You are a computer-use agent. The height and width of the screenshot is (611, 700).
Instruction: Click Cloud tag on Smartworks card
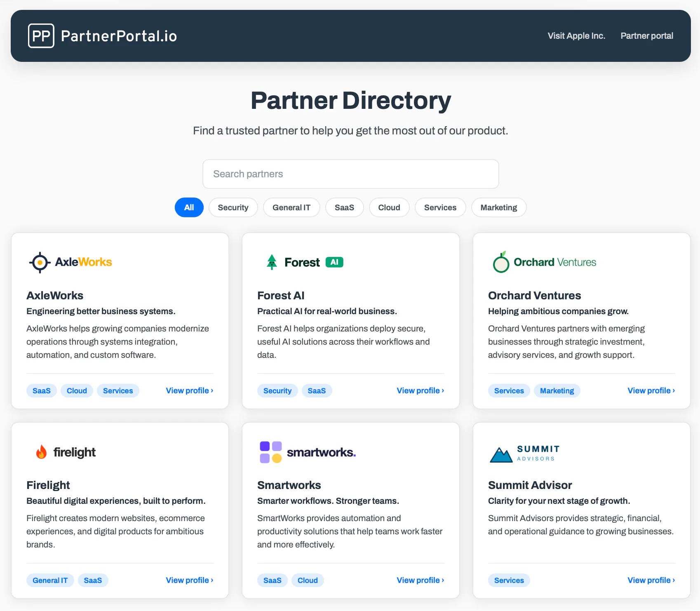click(x=308, y=580)
